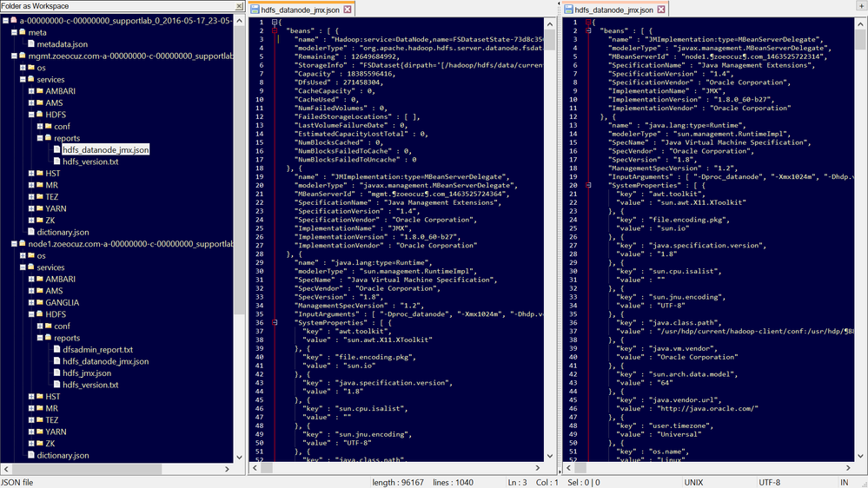Expand HST folder under mgmt host

tap(31, 173)
